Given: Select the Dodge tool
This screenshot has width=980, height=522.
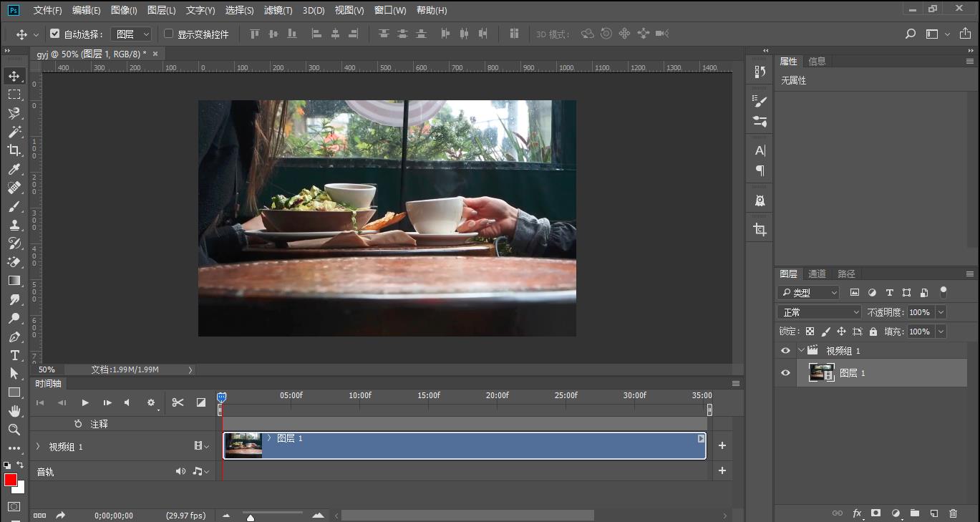Looking at the screenshot, I should [x=14, y=318].
